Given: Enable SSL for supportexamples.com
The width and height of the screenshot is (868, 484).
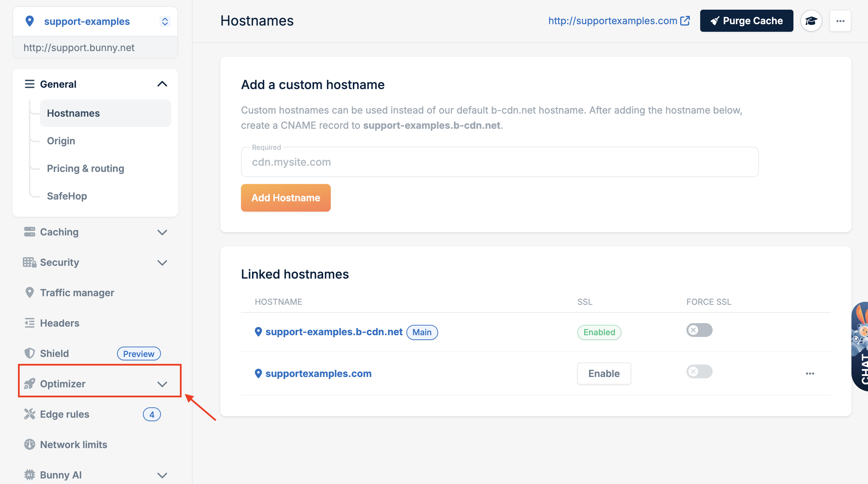Looking at the screenshot, I should 604,373.
